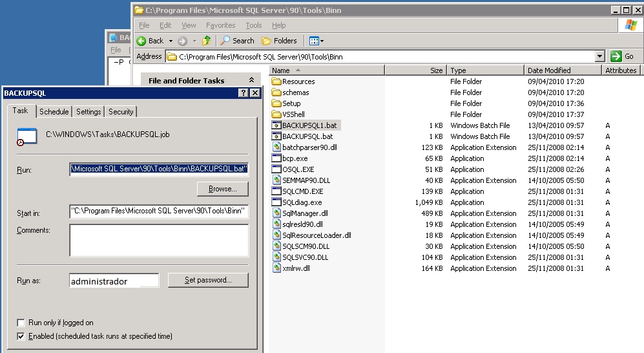
Task: Select the xmlrw.dll file icon
Action: (x=276, y=268)
